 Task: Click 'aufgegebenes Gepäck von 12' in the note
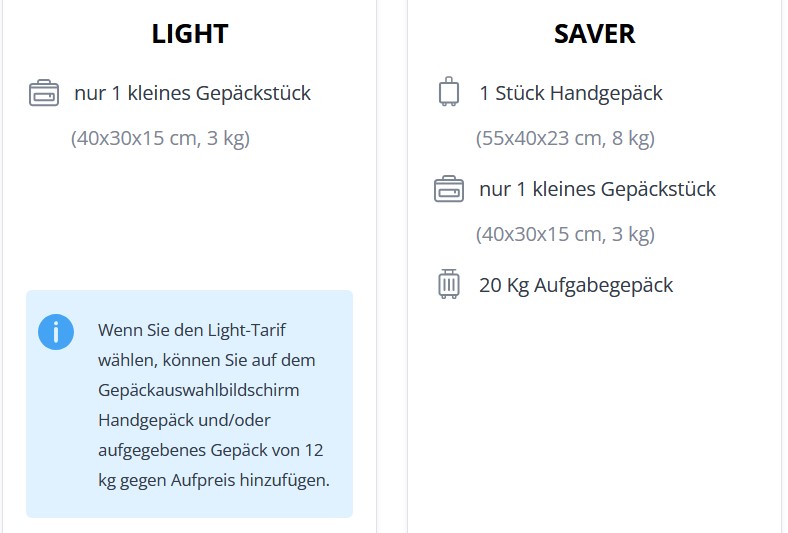click(210, 450)
